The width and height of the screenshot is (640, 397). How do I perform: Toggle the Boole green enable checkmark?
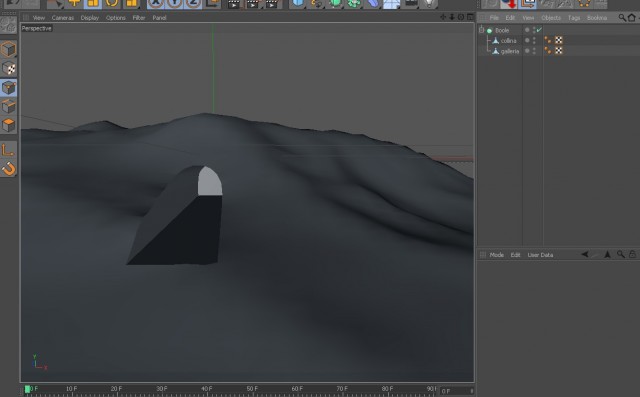click(x=539, y=30)
